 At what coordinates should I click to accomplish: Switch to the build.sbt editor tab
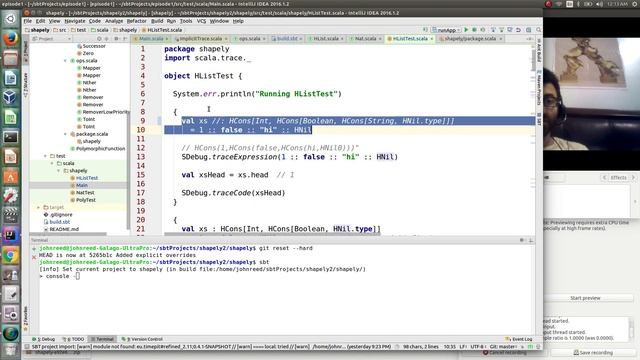click(x=287, y=39)
